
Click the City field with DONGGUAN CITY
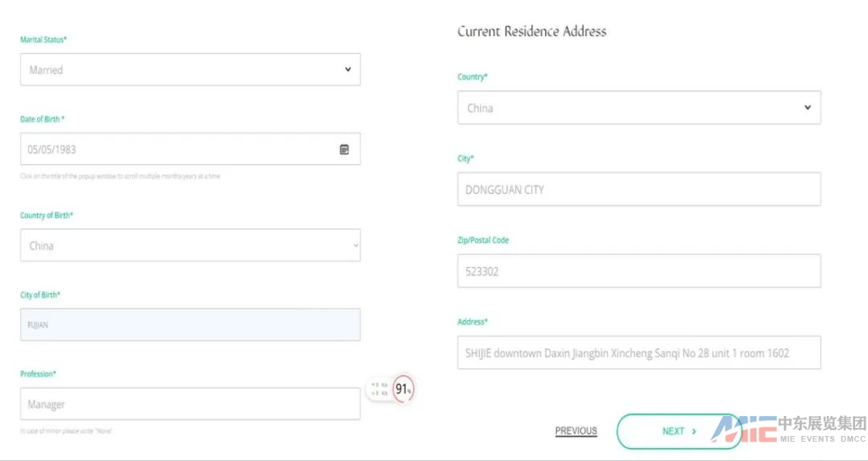tap(638, 190)
